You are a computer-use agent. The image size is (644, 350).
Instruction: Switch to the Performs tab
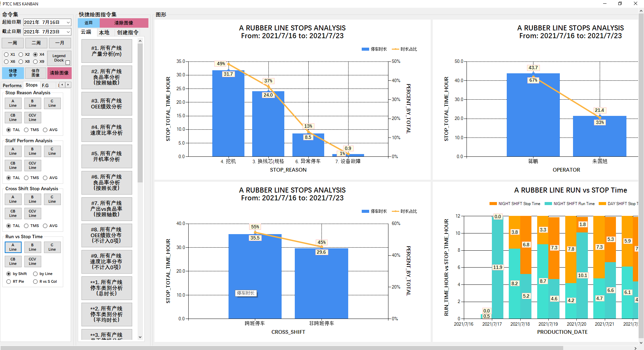click(12, 85)
